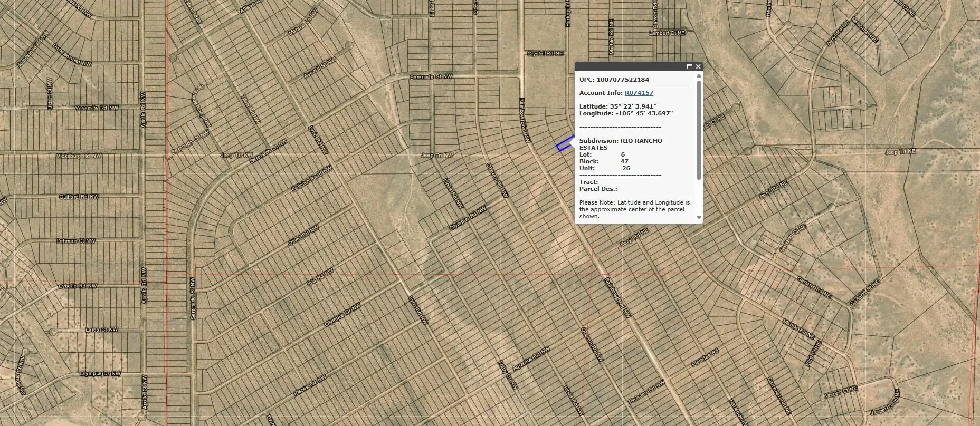980x426 pixels.
Task: Click the popup scrollbar up arrow
Action: click(x=699, y=76)
